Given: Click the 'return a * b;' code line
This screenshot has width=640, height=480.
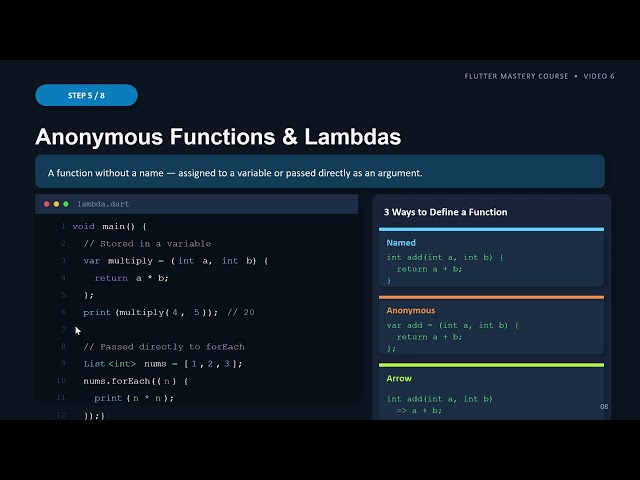Looking at the screenshot, I should click(131, 278).
